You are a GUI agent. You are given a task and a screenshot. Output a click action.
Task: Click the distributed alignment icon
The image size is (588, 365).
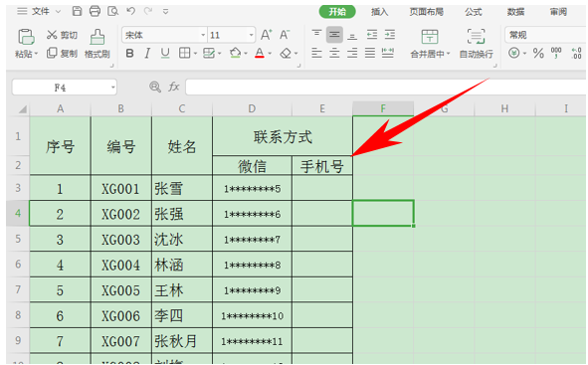click(x=388, y=53)
